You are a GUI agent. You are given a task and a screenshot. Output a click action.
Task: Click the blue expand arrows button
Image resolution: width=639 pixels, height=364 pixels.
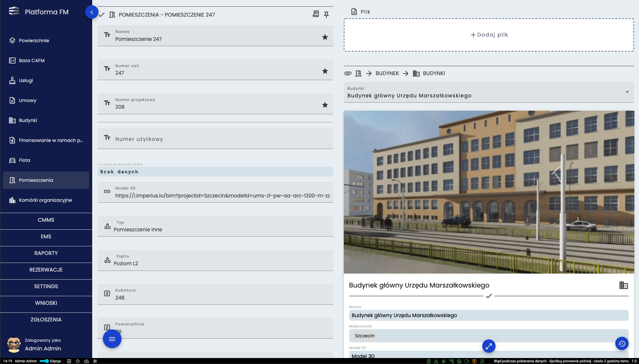tap(489, 346)
